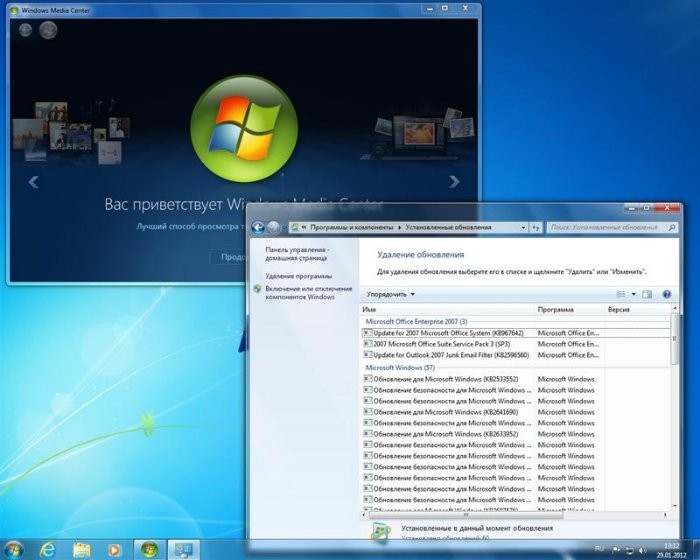Click the vertical scrollbar down arrow
This screenshot has width=700, height=560.
pyautogui.click(x=675, y=506)
